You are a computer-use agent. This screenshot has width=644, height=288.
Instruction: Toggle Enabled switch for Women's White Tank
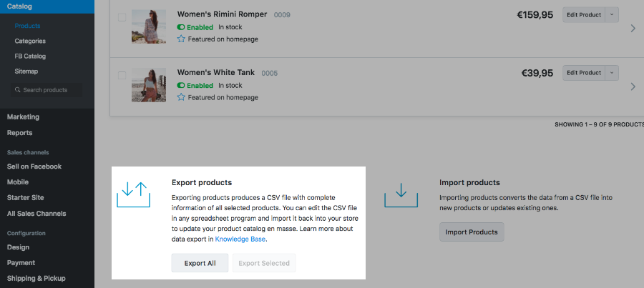(181, 85)
